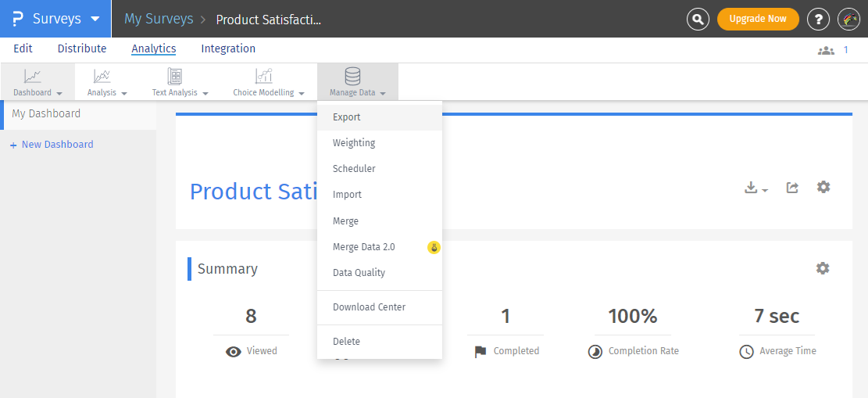Click the search magnifier icon
Image resolution: width=868 pixels, height=398 pixels.
[698, 19]
